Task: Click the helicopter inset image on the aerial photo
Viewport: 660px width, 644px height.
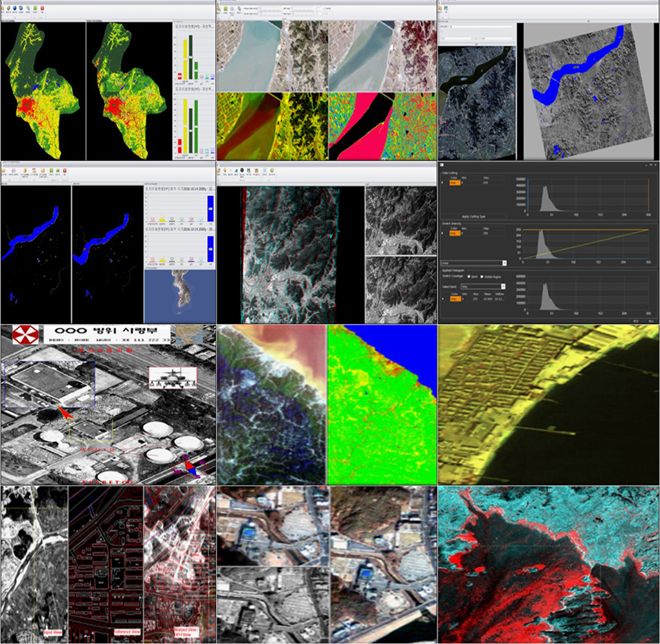Action: coord(171,378)
